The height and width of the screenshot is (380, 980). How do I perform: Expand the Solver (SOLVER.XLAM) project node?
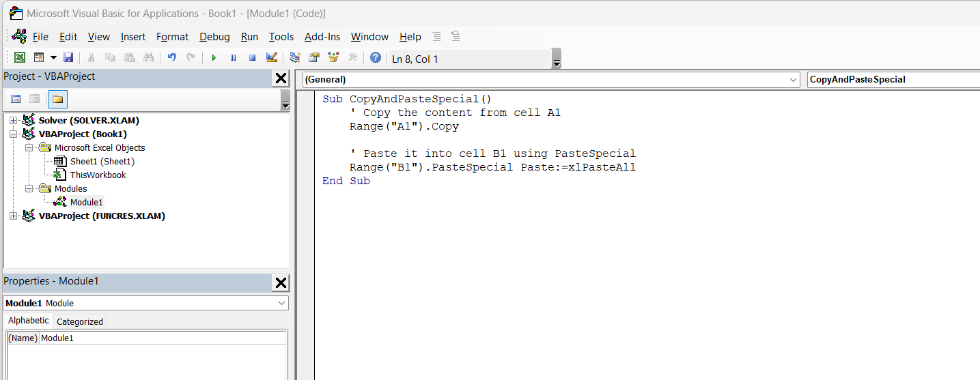(x=13, y=120)
